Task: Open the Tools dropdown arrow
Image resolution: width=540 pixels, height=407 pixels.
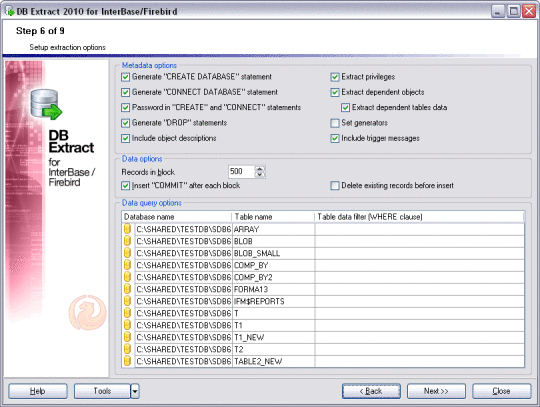Action: tap(135, 391)
